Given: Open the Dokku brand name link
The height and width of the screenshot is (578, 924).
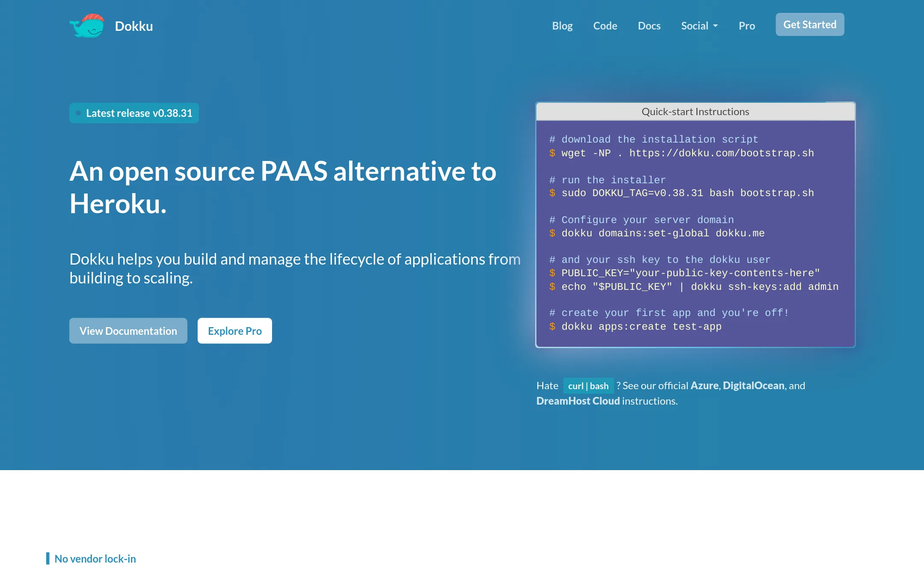Looking at the screenshot, I should tap(134, 26).
